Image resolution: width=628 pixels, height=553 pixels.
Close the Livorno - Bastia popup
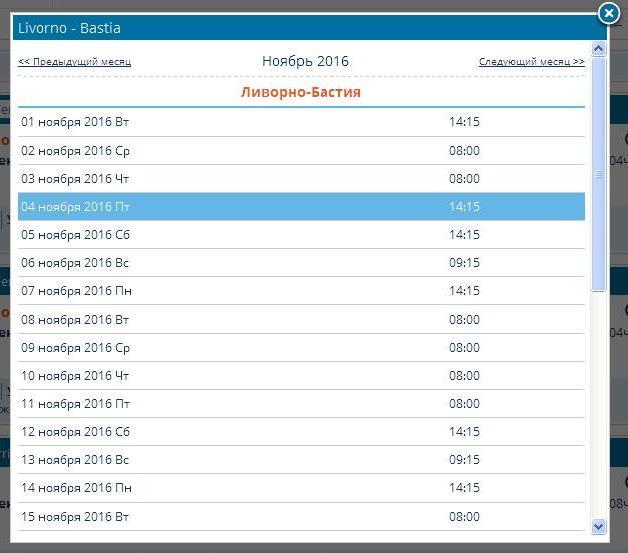point(607,13)
